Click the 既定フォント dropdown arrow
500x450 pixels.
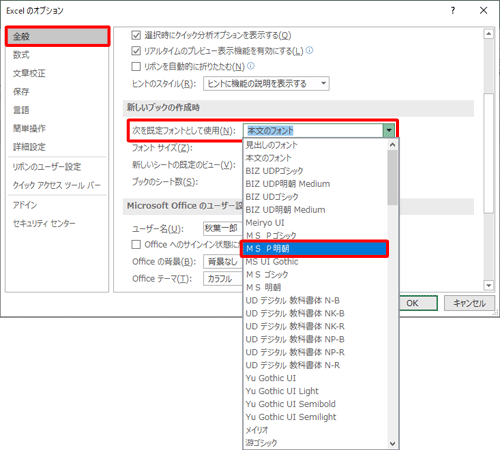[x=389, y=130]
